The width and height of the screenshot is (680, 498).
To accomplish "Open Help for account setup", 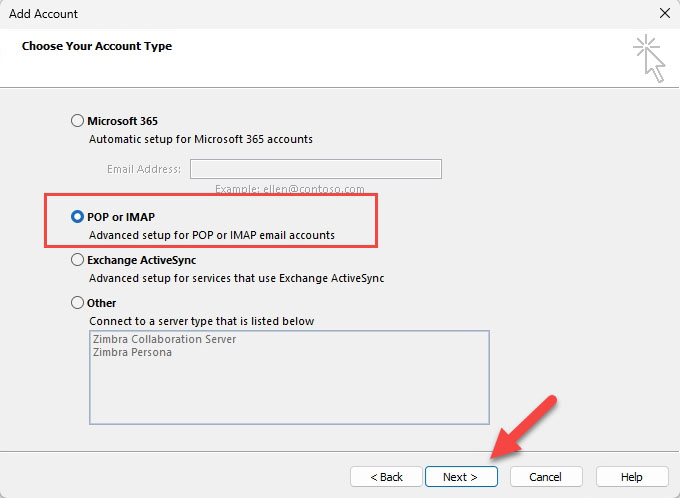I will point(631,477).
